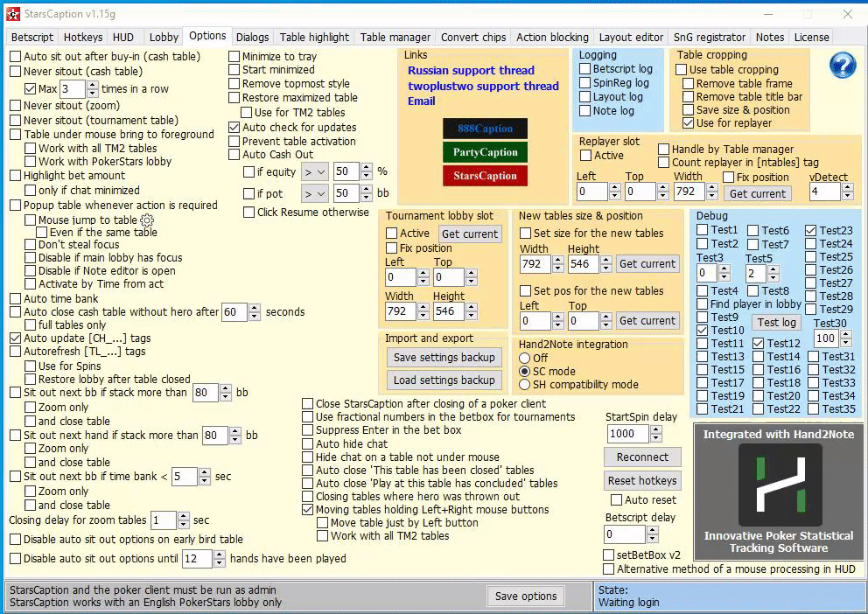
Task: Adjust the if equity percent stepper
Action: point(366,171)
